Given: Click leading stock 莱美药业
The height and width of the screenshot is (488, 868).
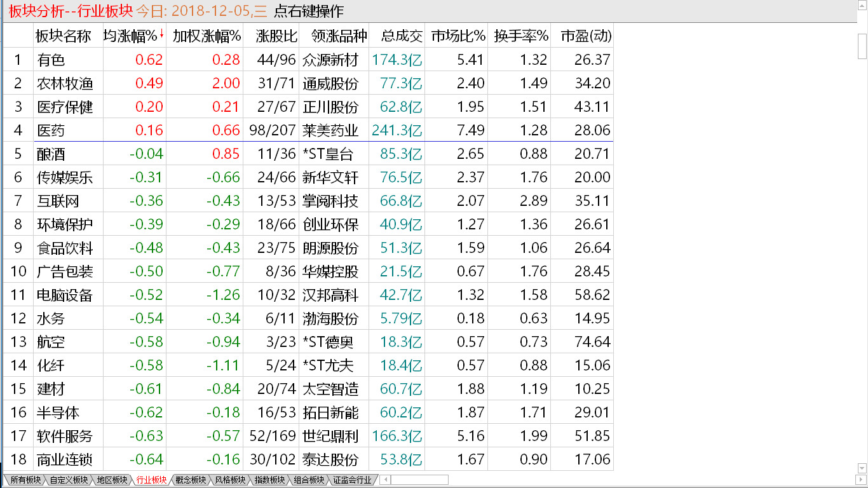Looking at the screenshot, I should [330, 130].
